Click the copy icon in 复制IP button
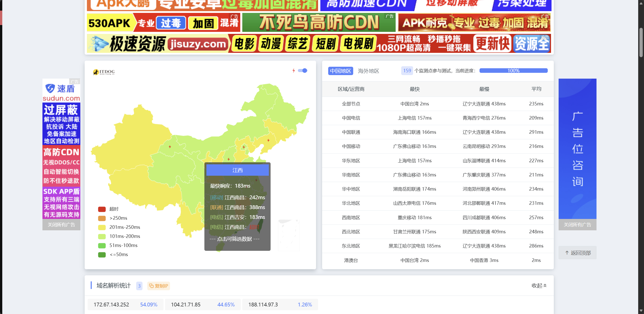Screen dimensions: 644x314 (151, 286)
